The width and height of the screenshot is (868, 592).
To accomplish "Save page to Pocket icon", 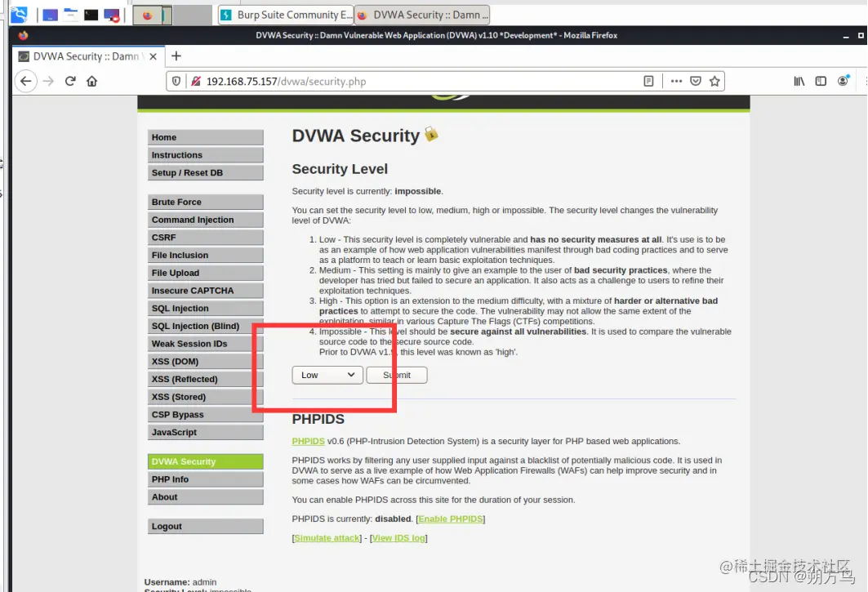I will point(696,82).
